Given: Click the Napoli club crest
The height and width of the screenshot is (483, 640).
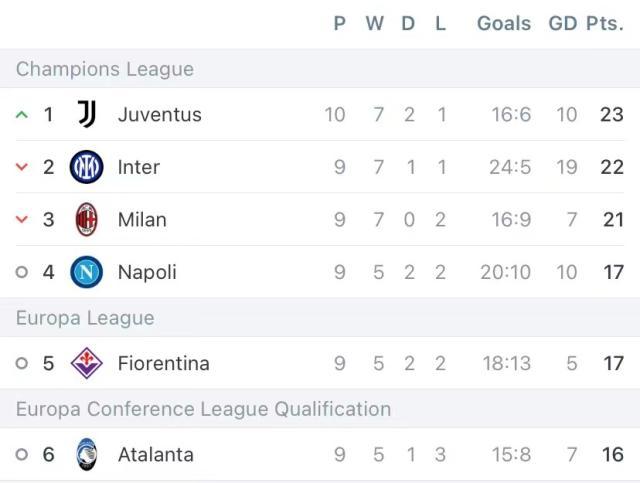Looking at the screenshot, I should click(87, 272).
